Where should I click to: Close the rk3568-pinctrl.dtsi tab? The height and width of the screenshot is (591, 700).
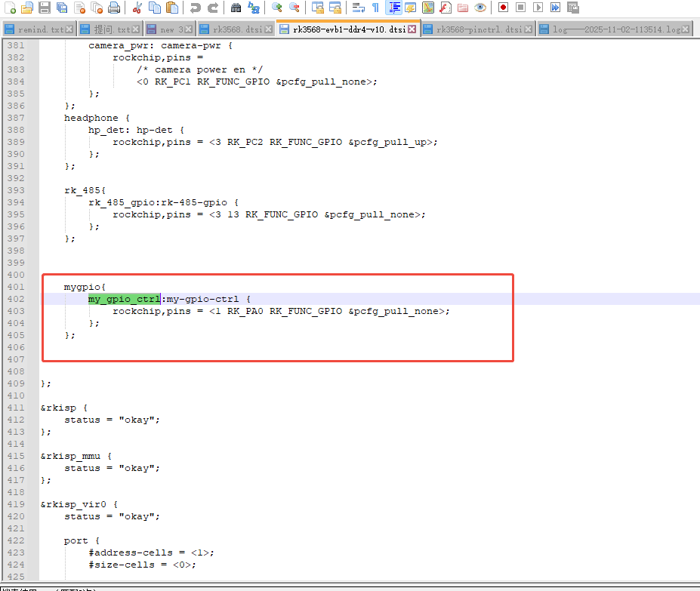click(528, 29)
